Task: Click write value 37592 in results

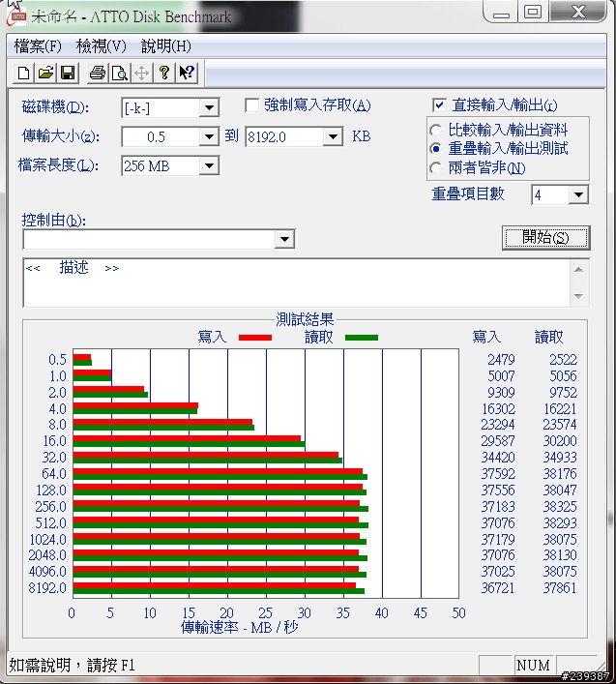Action: pyautogui.click(x=498, y=474)
